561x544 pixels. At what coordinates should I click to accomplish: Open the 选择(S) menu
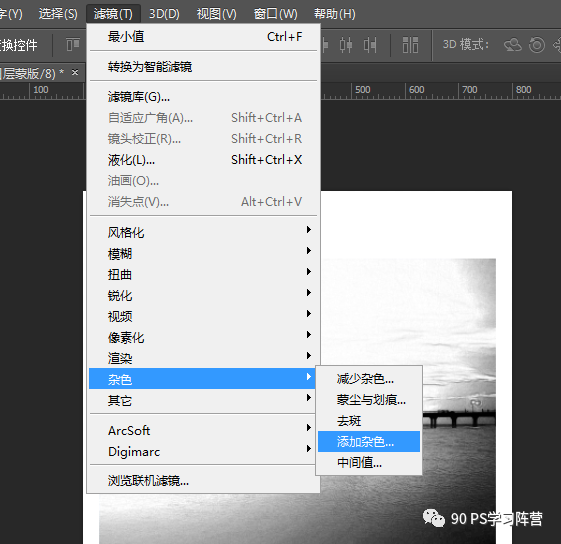58,14
